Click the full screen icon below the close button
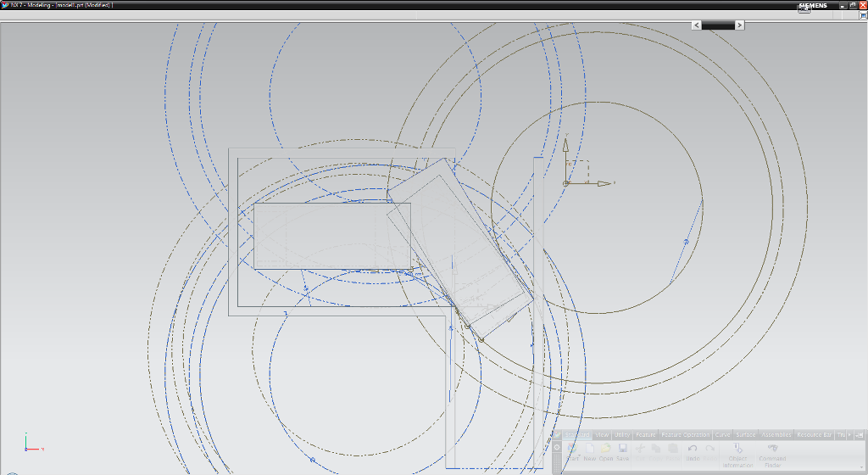This screenshot has height=475, width=868. click(x=864, y=16)
